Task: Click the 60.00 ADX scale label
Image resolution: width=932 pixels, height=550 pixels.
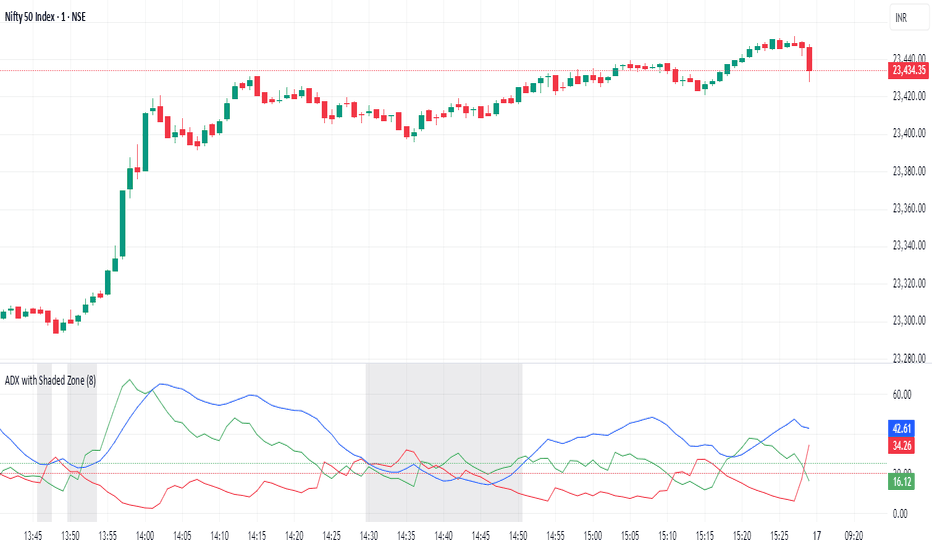Action: pos(902,394)
